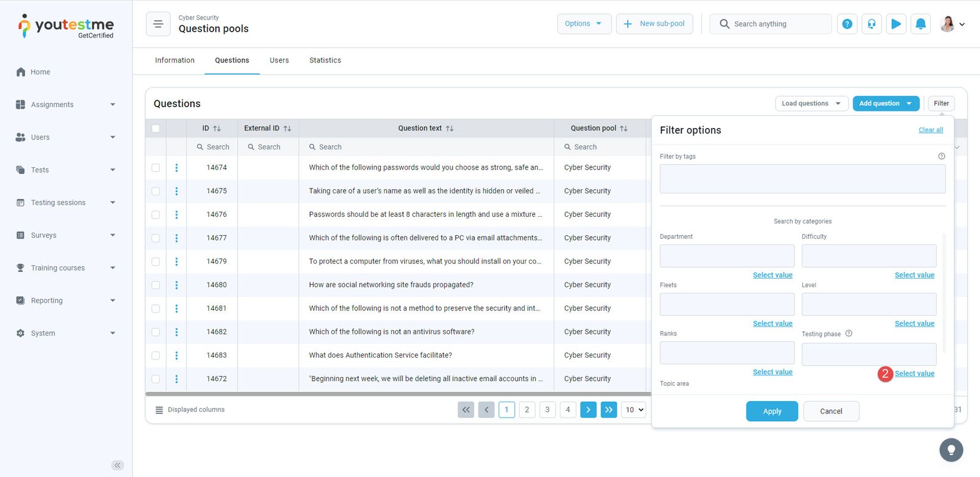The height and width of the screenshot is (477, 980).
Task: Click the Apply button in Filter options
Action: 772,411
